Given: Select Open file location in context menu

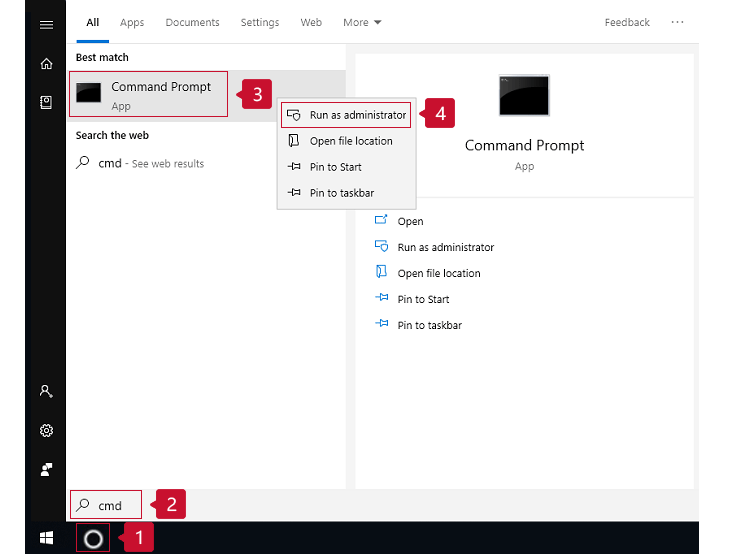Looking at the screenshot, I should 350,141.
